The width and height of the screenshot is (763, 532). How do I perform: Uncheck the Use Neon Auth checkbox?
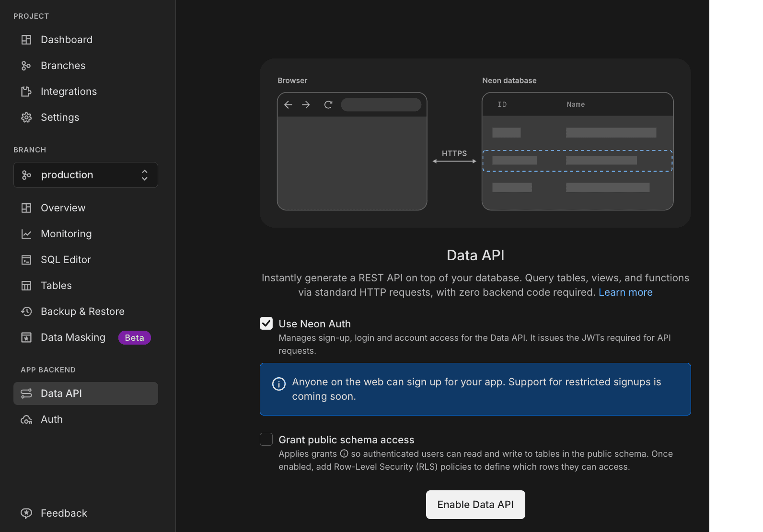(266, 323)
